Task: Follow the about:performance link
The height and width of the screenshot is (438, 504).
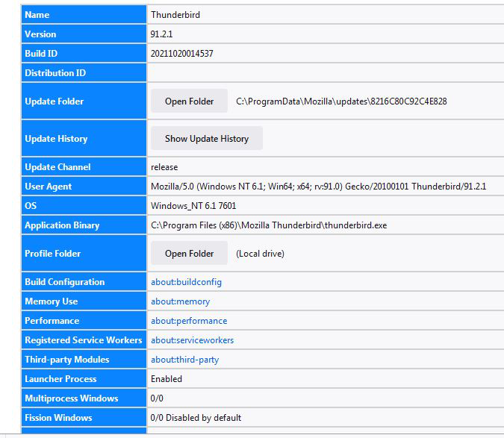Action: coord(189,321)
